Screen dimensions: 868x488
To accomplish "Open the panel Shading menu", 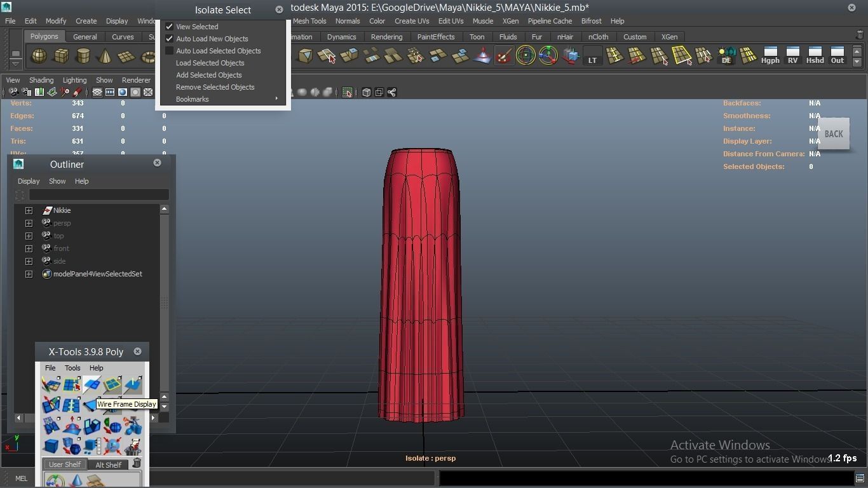I will [41, 80].
